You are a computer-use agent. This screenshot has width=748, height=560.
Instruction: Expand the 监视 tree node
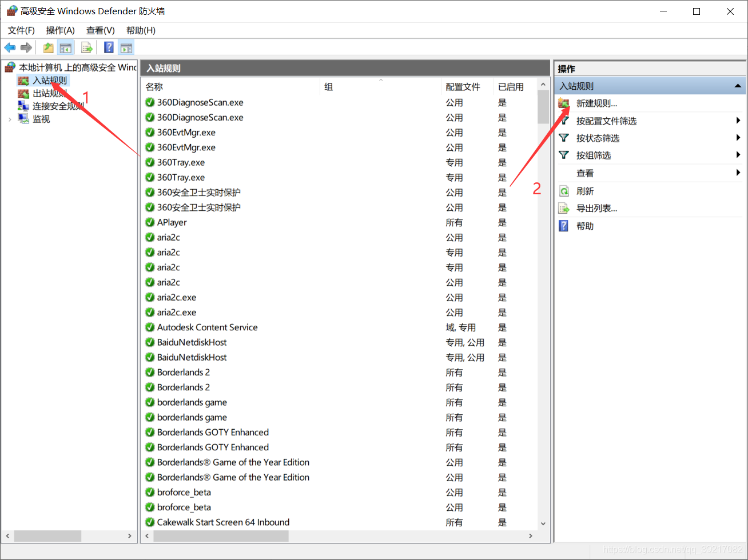10,119
